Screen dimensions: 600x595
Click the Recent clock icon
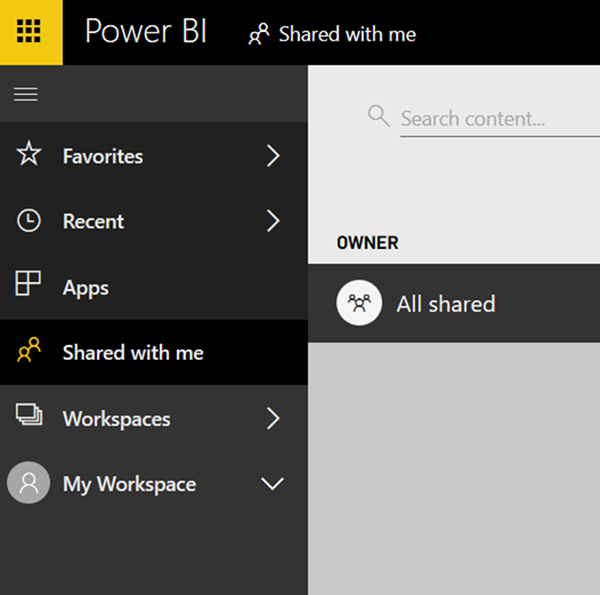pos(29,221)
